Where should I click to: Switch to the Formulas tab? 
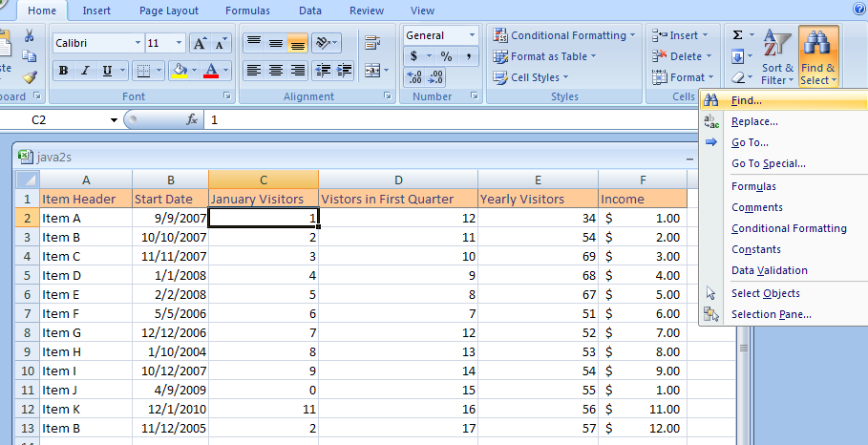coord(247,11)
